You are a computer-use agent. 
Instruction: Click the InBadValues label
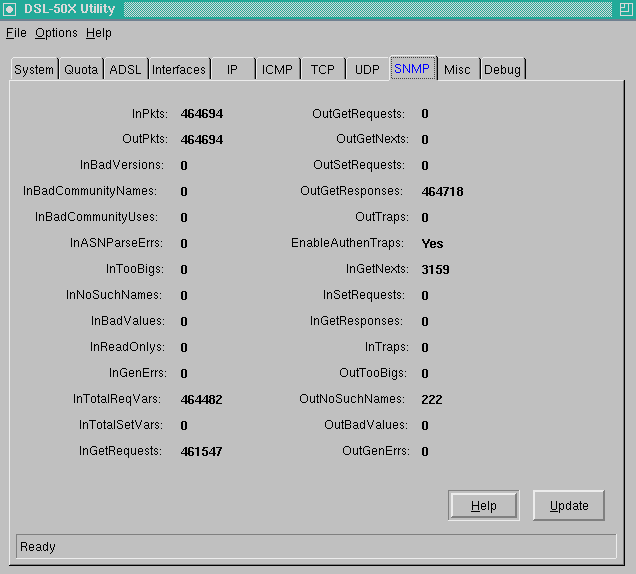[128, 321]
